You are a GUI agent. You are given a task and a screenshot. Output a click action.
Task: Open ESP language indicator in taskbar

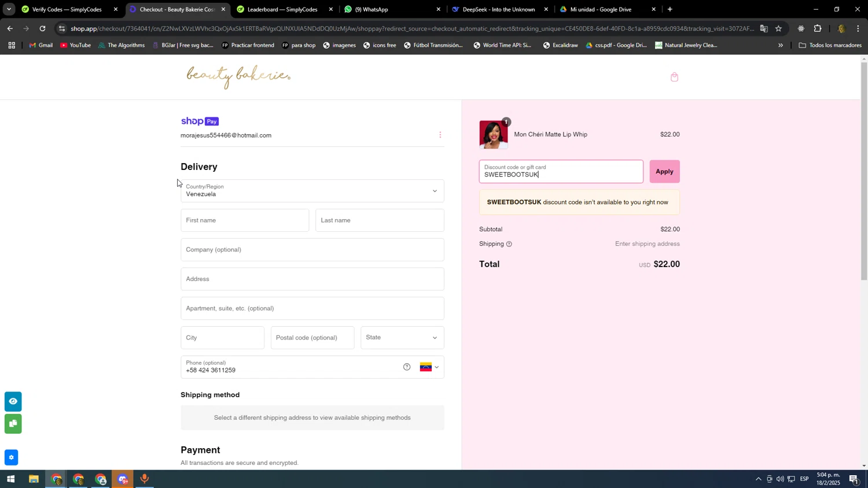[804, 479]
